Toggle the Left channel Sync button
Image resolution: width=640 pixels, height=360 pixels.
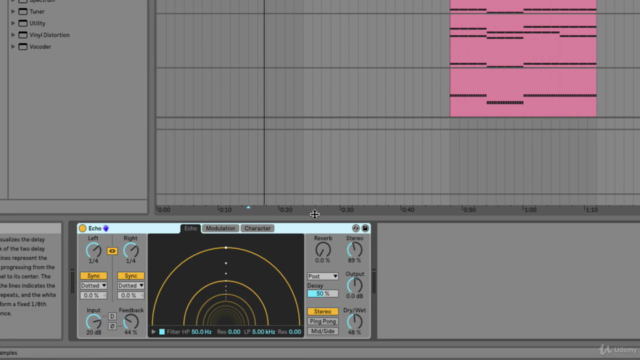click(93, 276)
